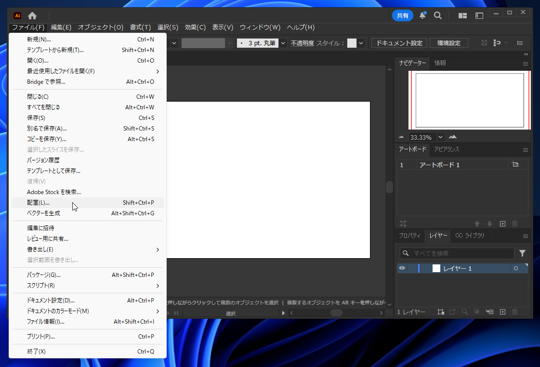Click the vertical canvas scrollbar thumb
Viewport: 540px width, 367px height.
[x=389, y=187]
